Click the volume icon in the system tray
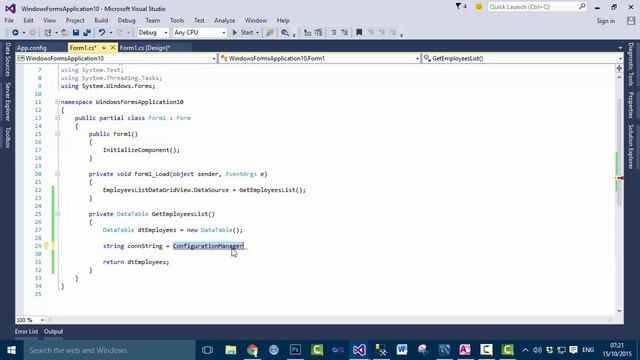640x360 pixels. click(537, 350)
